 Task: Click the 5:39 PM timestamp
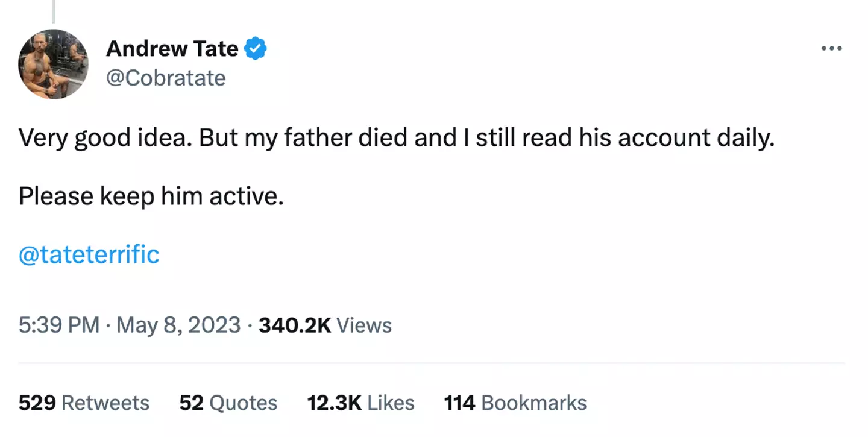(x=58, y=325)
